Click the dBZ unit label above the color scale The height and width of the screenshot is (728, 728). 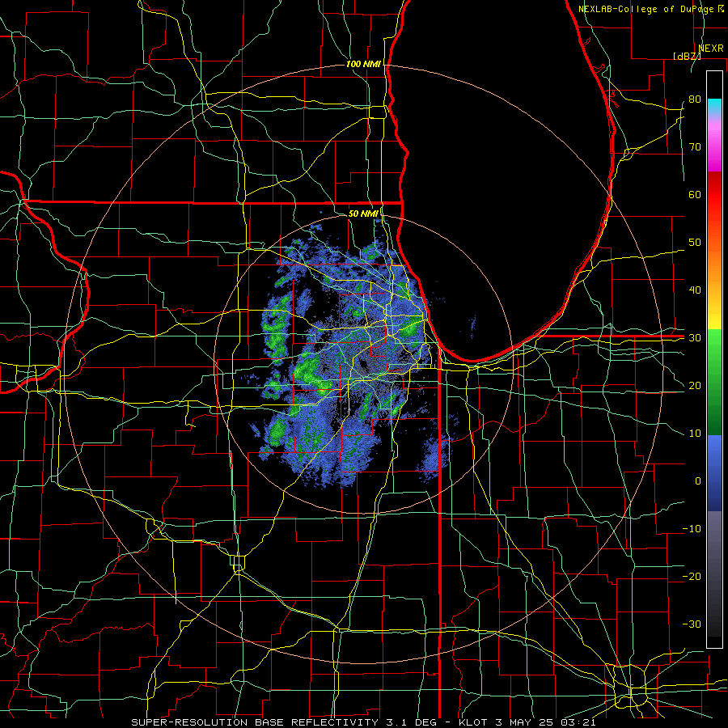click(x=687, y=56)
